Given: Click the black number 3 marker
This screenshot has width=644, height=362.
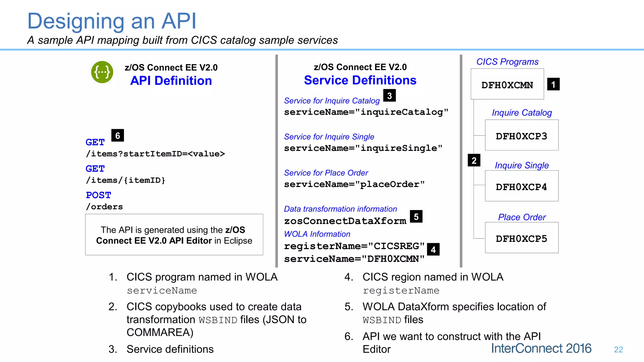Looking at the screenshot, I should 389,96.
